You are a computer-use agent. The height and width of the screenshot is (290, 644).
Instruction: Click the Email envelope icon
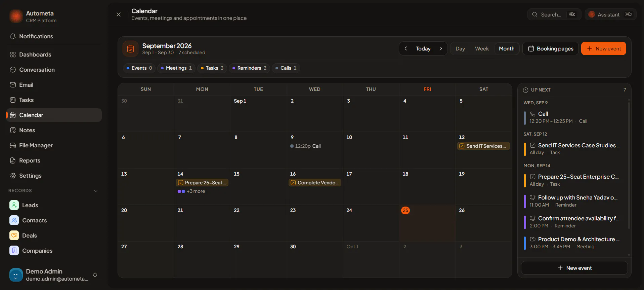(13, 85)
